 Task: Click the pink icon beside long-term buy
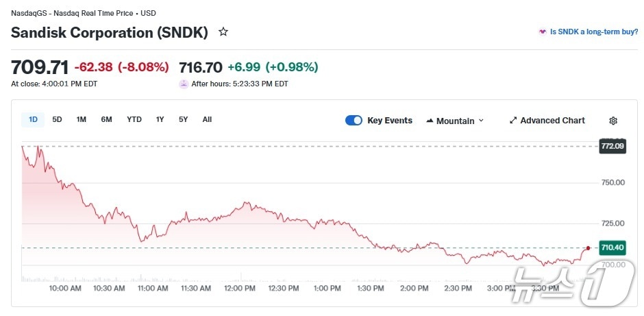point(543,32)
